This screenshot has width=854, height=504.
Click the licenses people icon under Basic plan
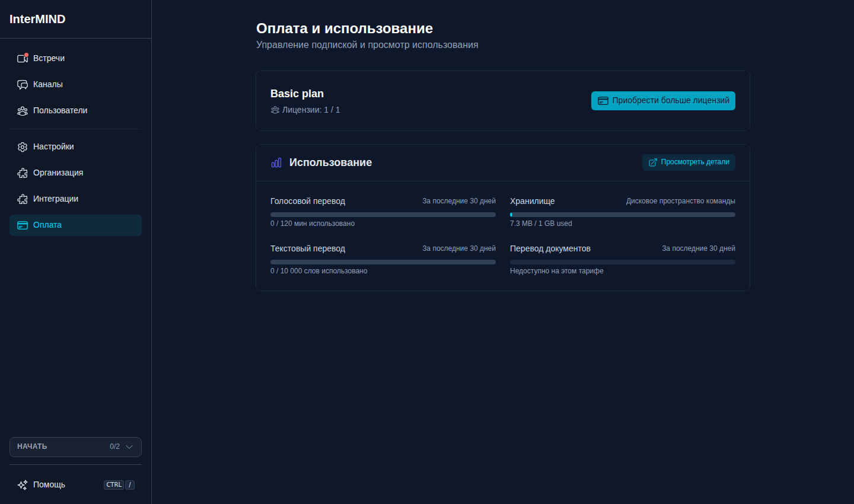(x=275, y=110)
